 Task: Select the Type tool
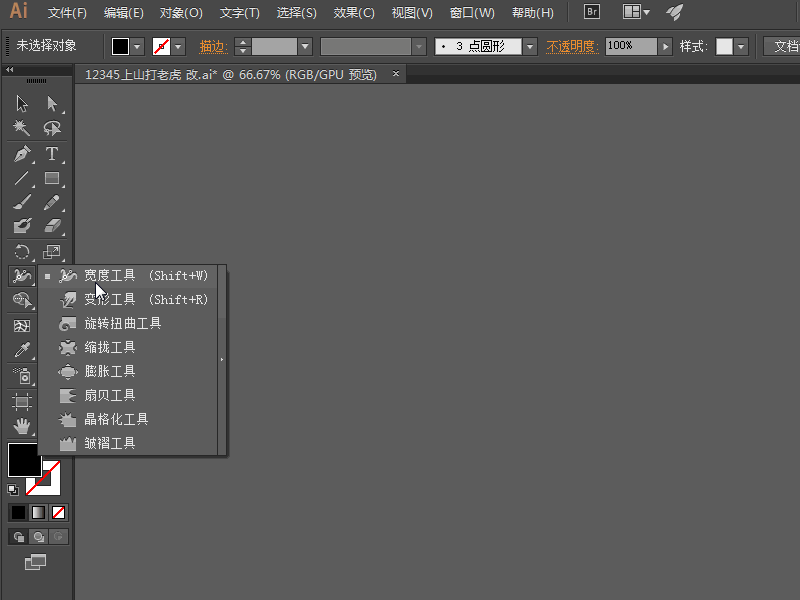pyautogui.click(x=52, y=154)
